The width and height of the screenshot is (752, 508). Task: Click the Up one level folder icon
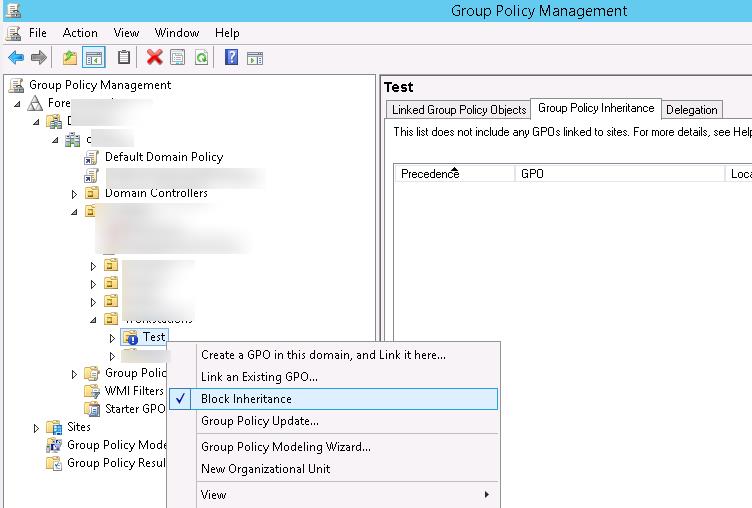click(70, 58)
